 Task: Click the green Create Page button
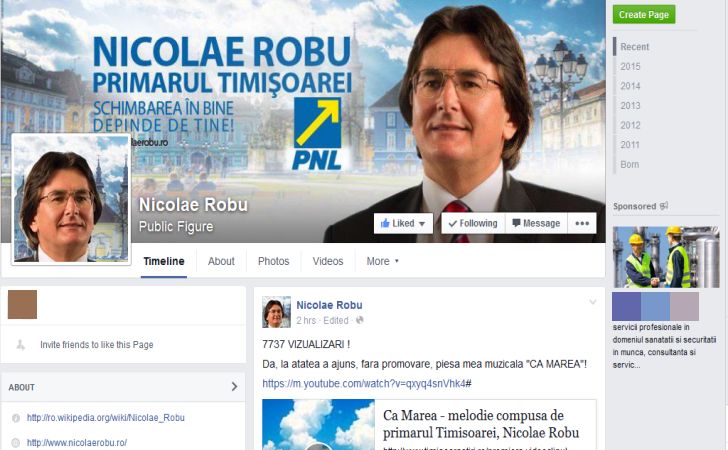coord(644,14)
